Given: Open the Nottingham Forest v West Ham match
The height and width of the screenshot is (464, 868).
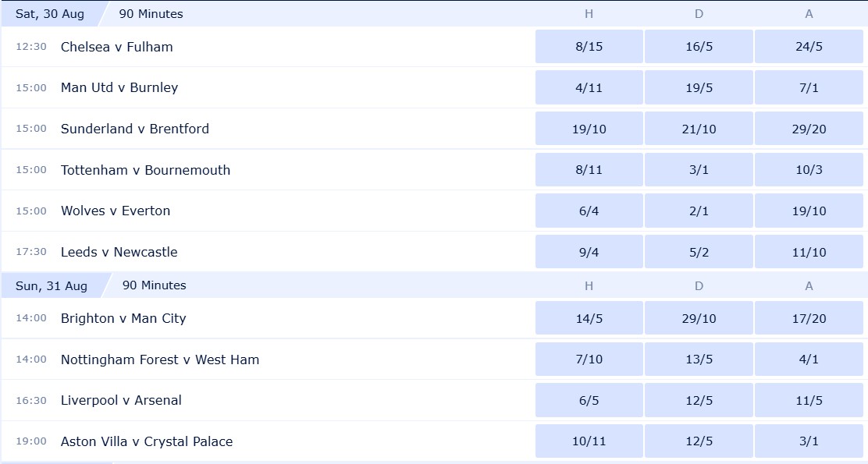Looking at the screenshot, I should pos(160,360).
